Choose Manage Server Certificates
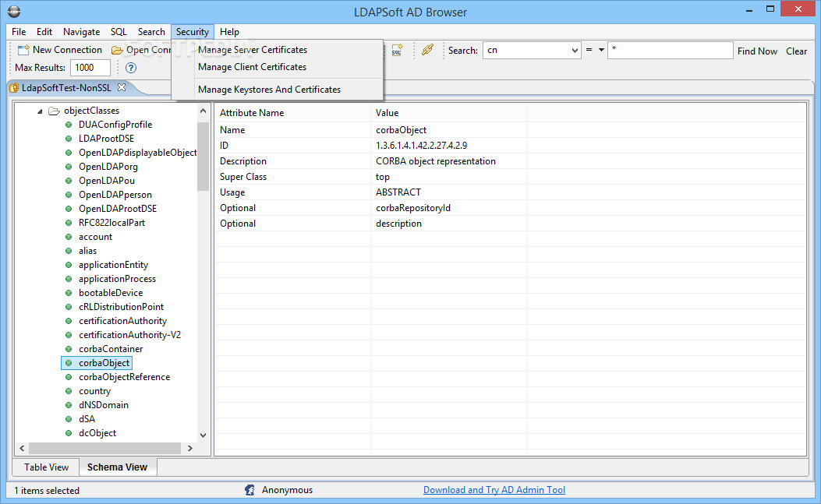The image size is (821, 504). [x=253, y=50]
